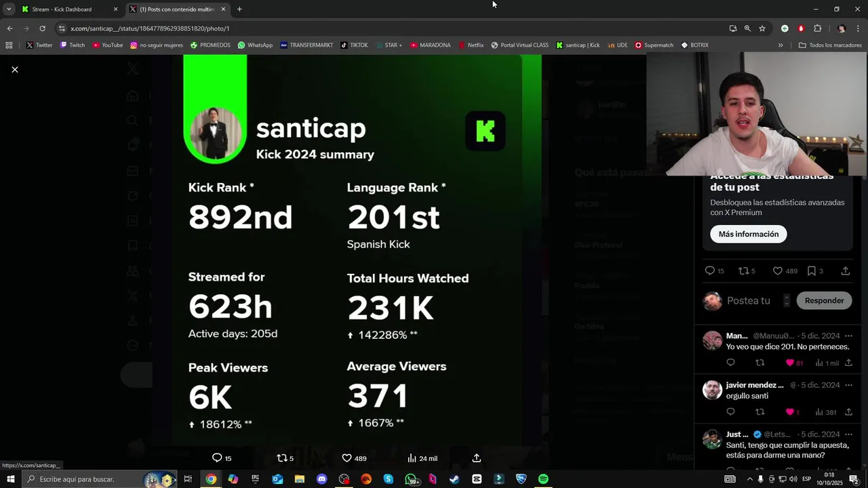Screen dimensions: 868x488
Task: Open the Twitch bookmark
Action: pos(73,45)
